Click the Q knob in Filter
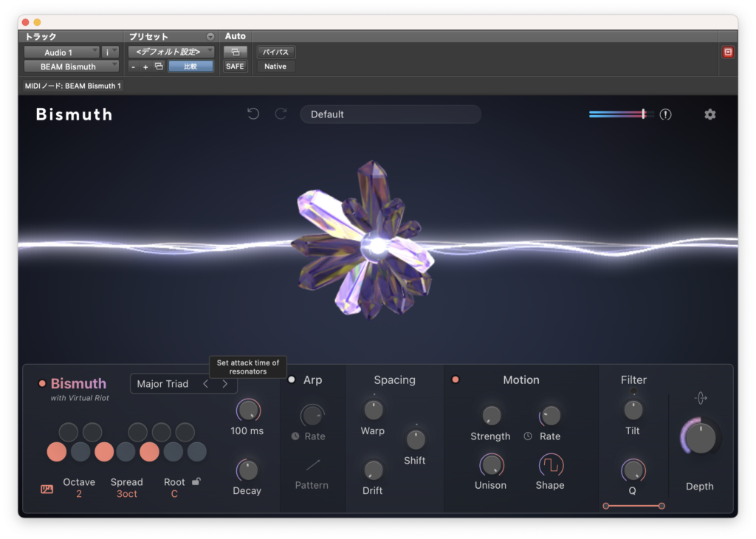This screenshot has height=539, width=756. tap(633, 470)
